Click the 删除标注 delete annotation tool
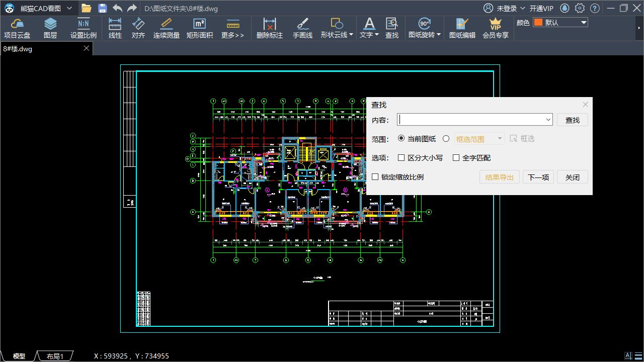This screenshot has width=644, height=362. click(270, 28)
